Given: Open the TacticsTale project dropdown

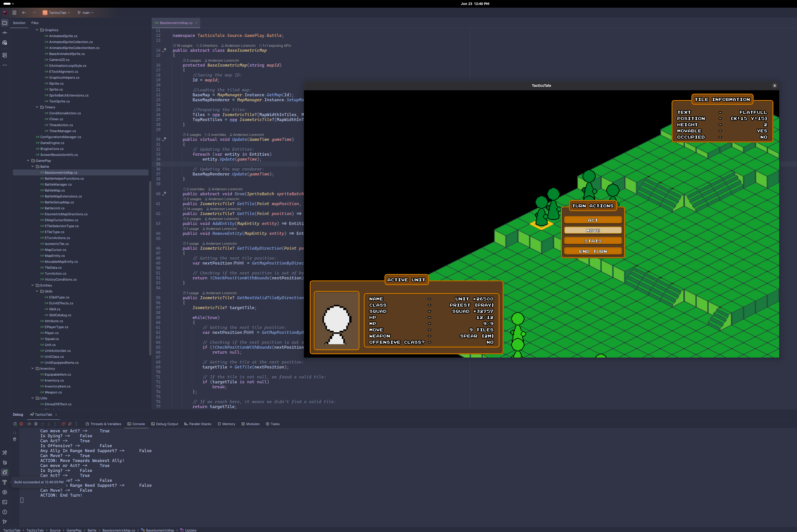Looking at the screenshot, I should click(x=56, y=13).
